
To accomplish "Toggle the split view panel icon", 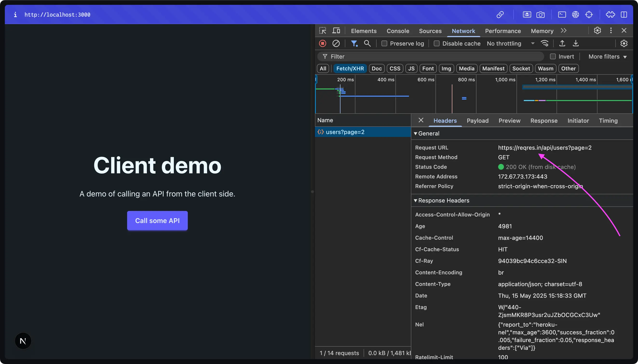I will 624,15.
